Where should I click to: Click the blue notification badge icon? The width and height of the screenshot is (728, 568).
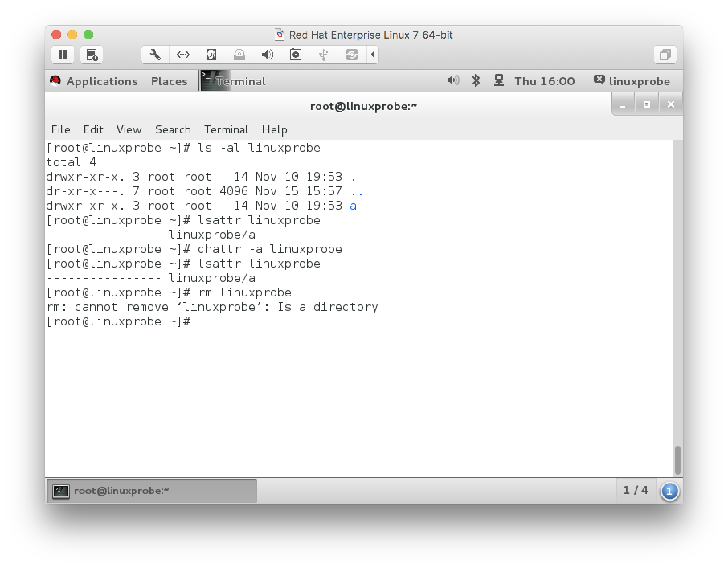pyautogui.click(x=669, y=491)
